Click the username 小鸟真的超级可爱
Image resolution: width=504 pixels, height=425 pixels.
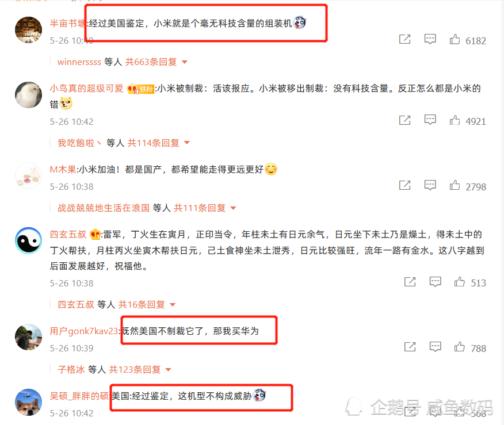pyautogui.click(x=86, y=88)
